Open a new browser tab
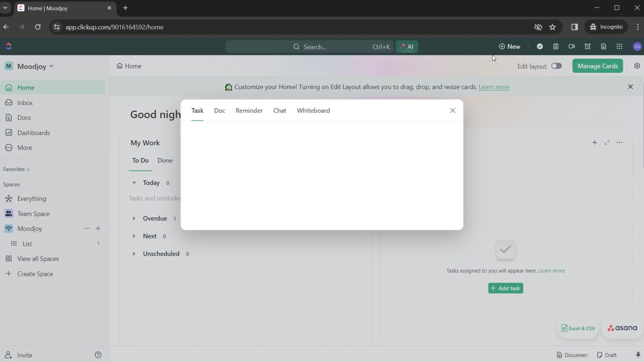644x362 pixels. 125,8
